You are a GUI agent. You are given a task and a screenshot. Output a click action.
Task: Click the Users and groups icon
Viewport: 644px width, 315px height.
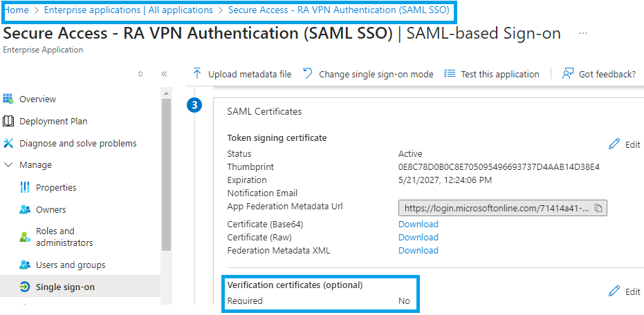coord(25,265)
